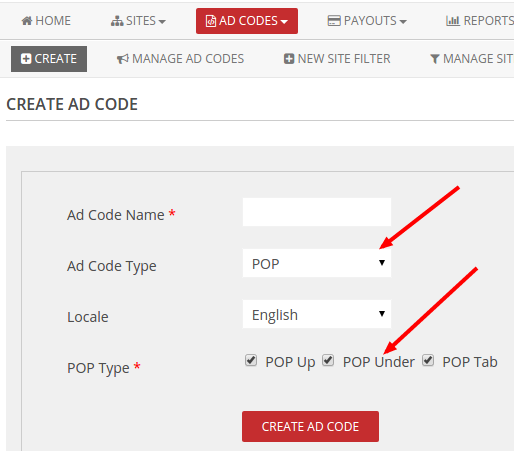Open the Manage Ad Codes link
514x451 pixels.
pyautogui.click(x=180, y=59)
